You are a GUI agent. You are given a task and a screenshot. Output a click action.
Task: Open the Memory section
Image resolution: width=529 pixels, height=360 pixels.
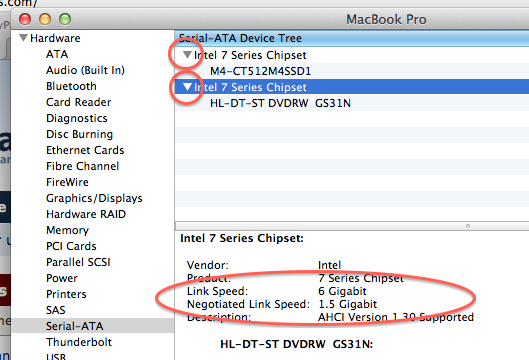[67, 230]
